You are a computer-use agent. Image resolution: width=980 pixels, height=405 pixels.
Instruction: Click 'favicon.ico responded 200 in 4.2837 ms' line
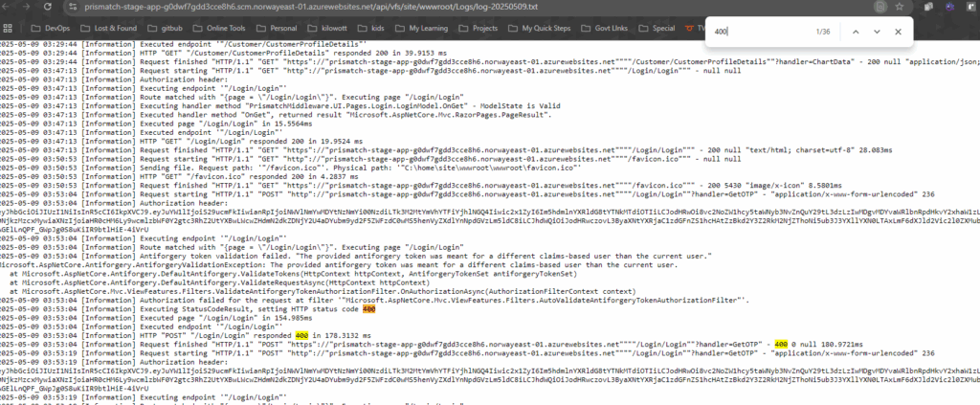coord(179,177)
